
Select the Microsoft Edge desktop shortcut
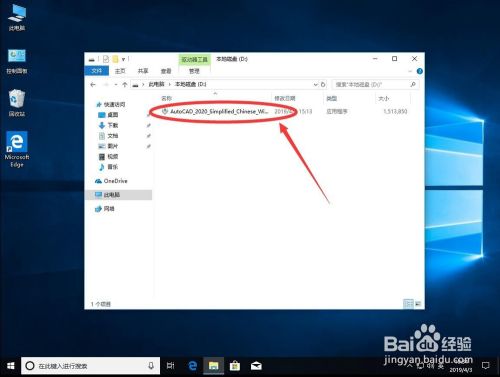click(17, 149)
